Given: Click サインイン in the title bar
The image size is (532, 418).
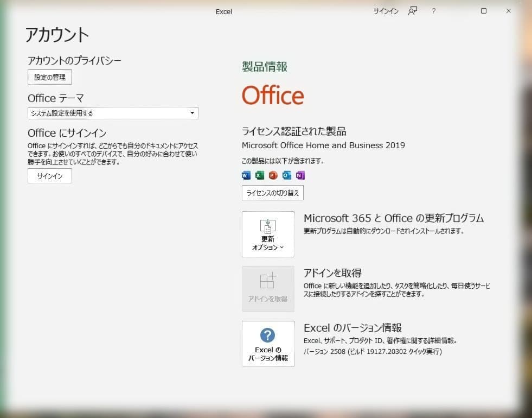Looking at the screenshot, I should point(386,11).
